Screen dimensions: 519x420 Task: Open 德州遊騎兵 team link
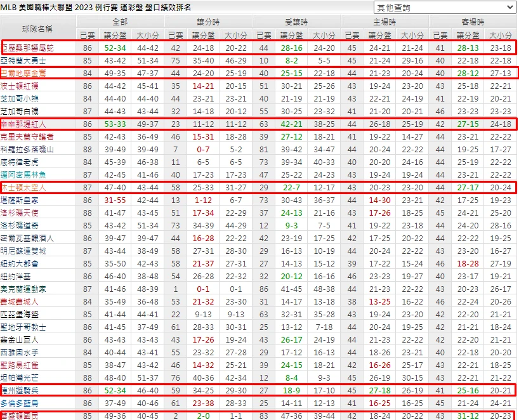[x=19, y=391]
